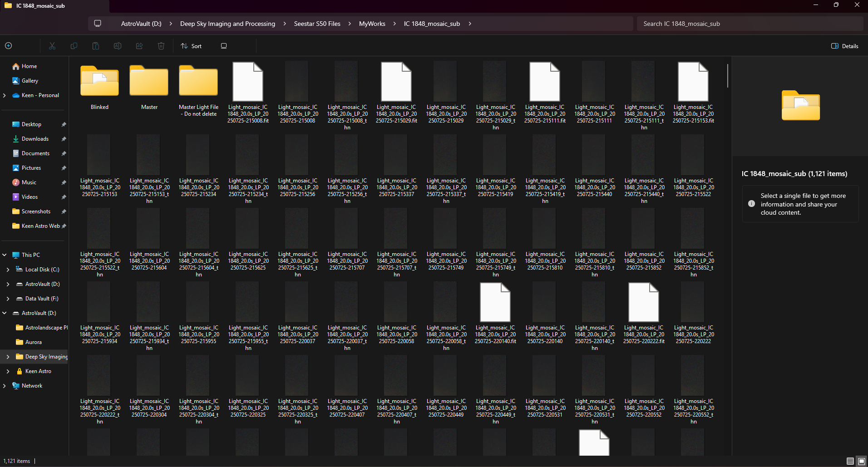
Task: Click the Delete trash can icon
Action: pos(161,46)
